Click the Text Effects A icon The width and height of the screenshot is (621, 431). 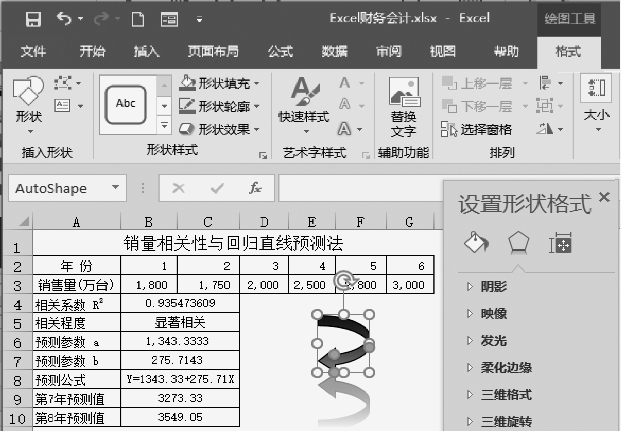[345, 129]
